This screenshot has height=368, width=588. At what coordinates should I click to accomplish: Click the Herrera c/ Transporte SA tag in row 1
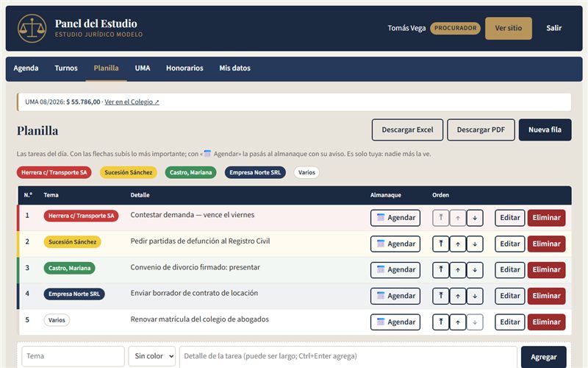pos(81,216)
